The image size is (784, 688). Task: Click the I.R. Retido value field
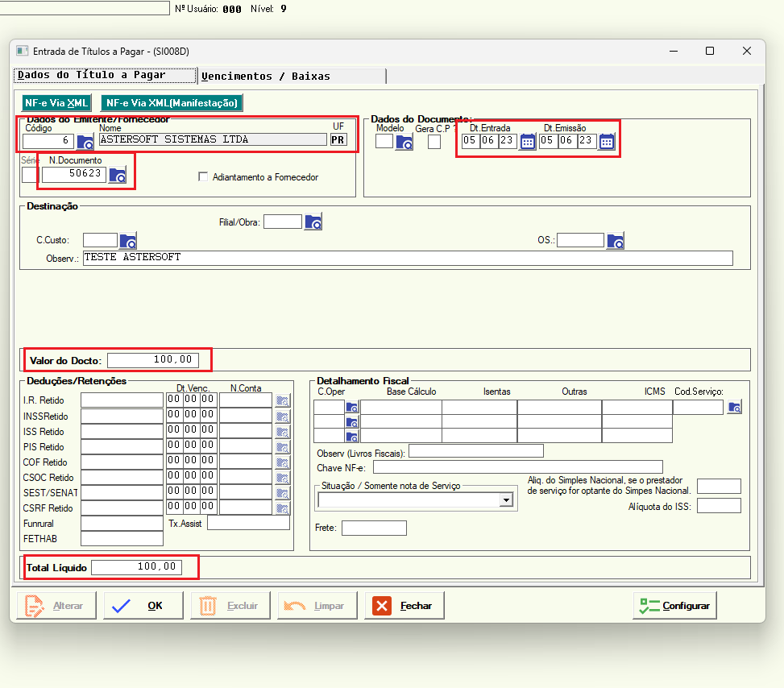tap(122, 400)
